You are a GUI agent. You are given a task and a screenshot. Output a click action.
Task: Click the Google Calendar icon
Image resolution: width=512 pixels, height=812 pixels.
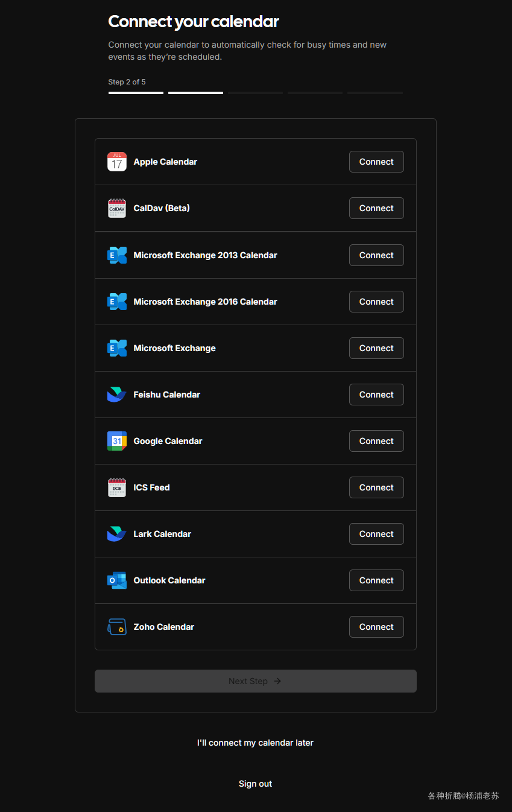(117, 441)
